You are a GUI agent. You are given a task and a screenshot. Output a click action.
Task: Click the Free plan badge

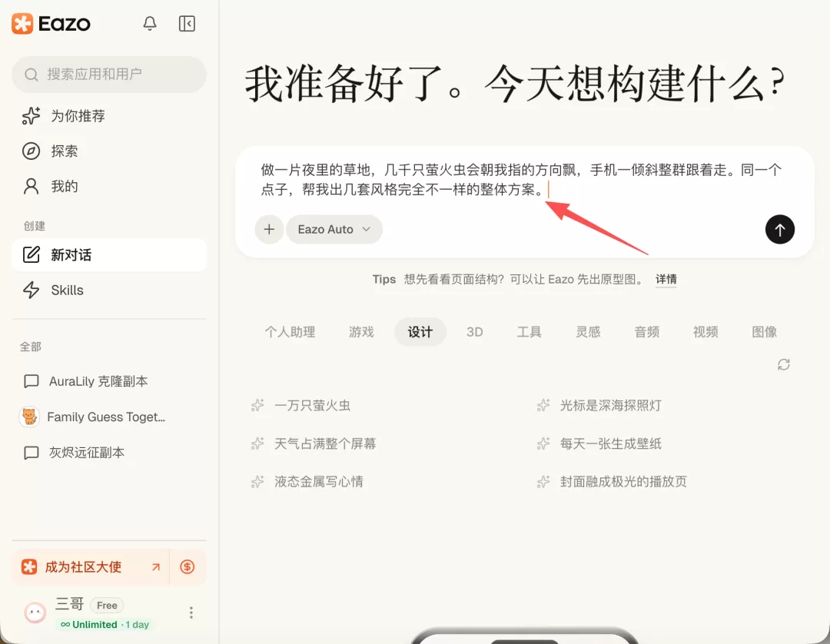tap(107, 605)
